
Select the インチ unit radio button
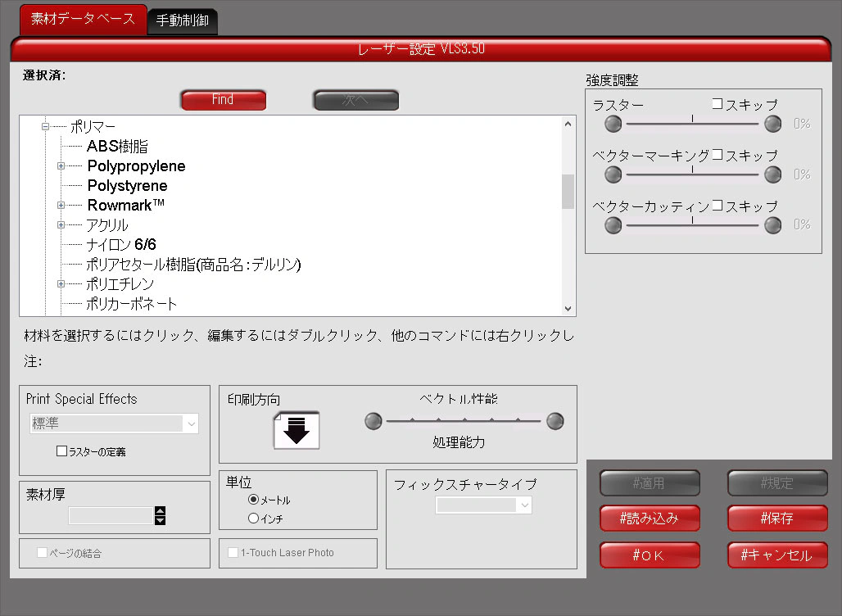(x=253, y=519)
